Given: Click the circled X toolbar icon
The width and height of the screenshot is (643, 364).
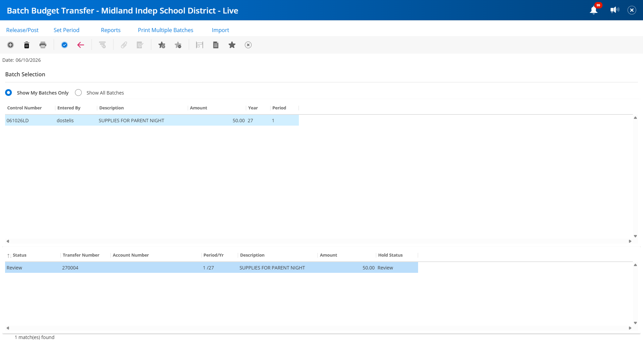Looking at the screenshot, I should tap(248, 45).
